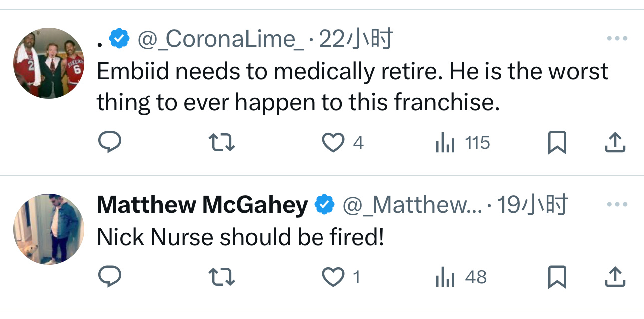This screenshot has height=319, width=644.
Task: Share the Nick Nurse tweet
Action: [615, 277]
